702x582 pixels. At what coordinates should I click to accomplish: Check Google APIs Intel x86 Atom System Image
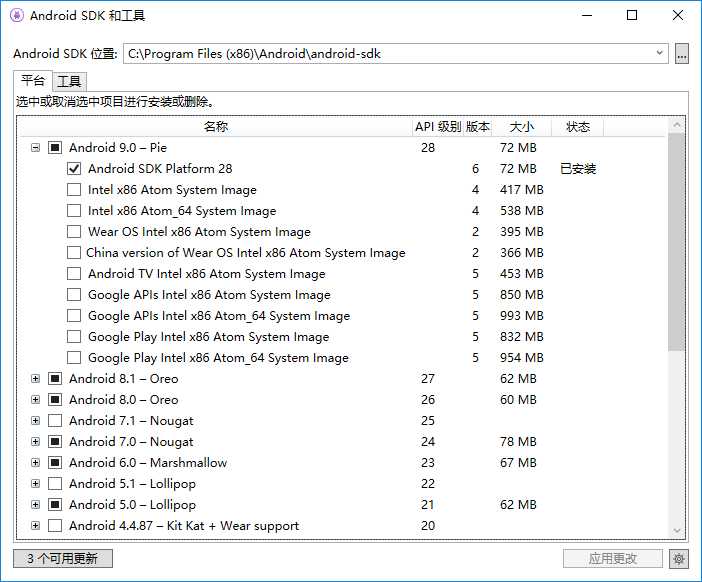coord(74,295)
